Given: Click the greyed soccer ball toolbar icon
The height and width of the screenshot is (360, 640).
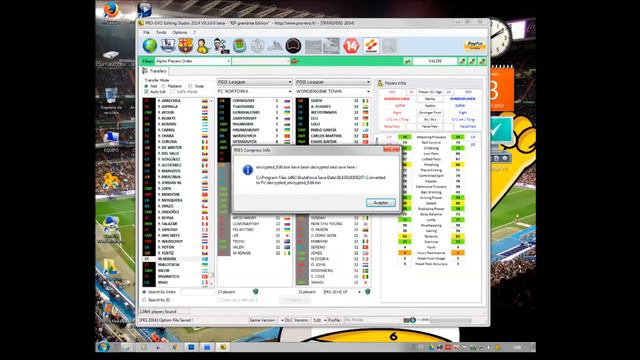Looking at the screenshot, I should coord(258,46).
